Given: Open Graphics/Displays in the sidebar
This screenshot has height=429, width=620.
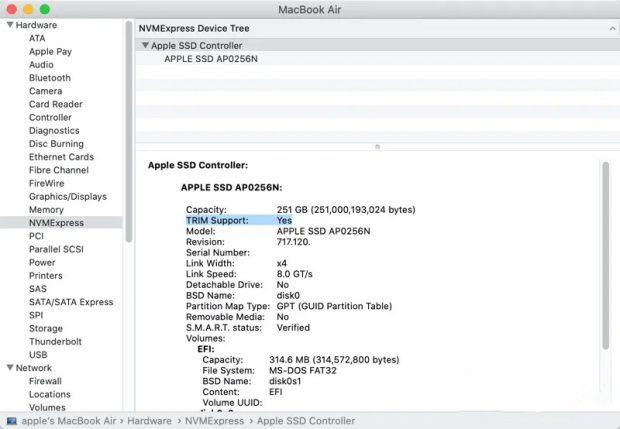Looking at the screenshot, I should point(67,197).
